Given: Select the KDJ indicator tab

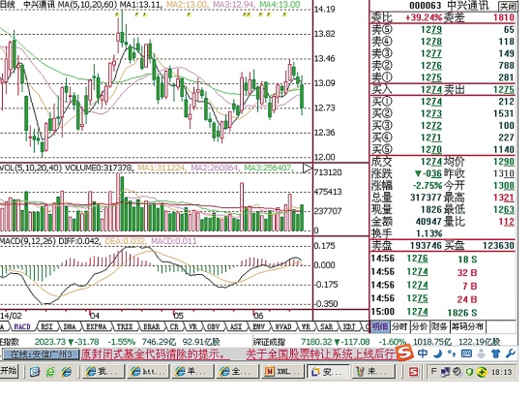Looking at the screenshot, I should click(349, 326).
